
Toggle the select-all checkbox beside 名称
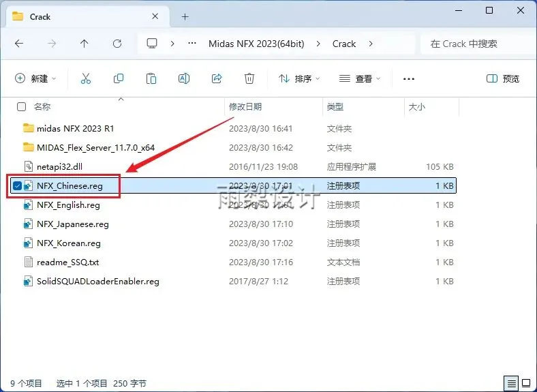tap(21, 107)
